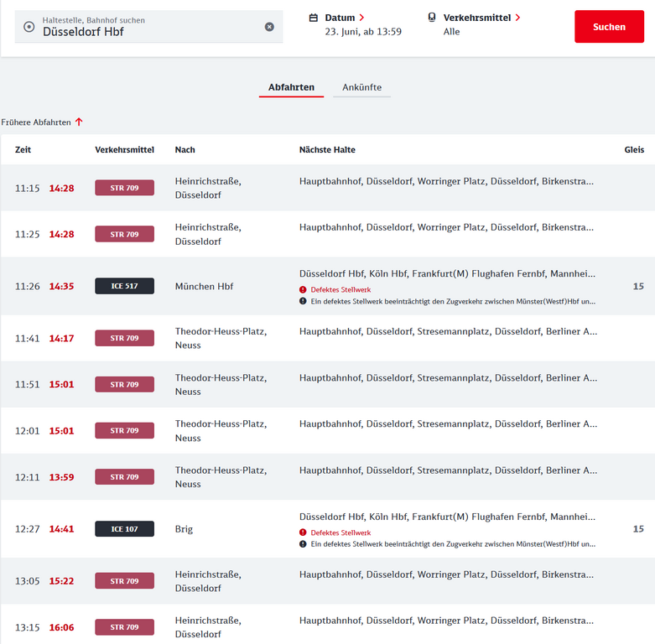Click delayed time 16:06
Viewport: 655px width, 644px height.
coord(61,627)
